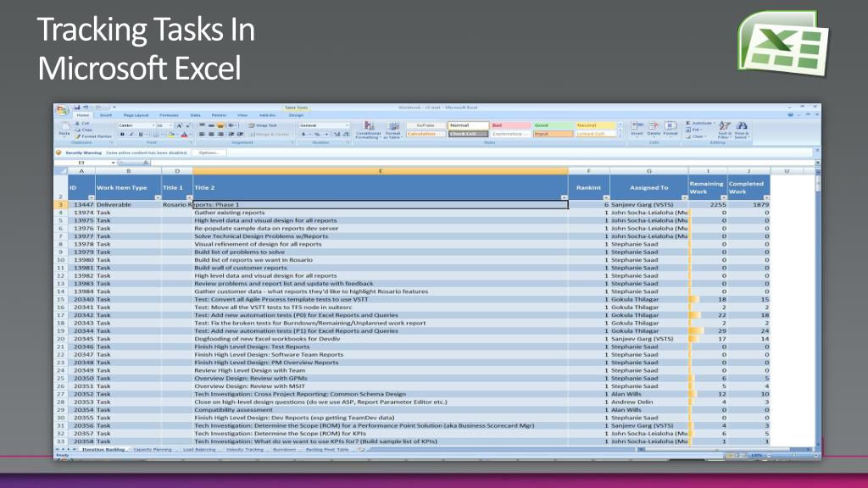Click the Options... button in the security bar
This screenshot has height=488, width=868.
209,152
